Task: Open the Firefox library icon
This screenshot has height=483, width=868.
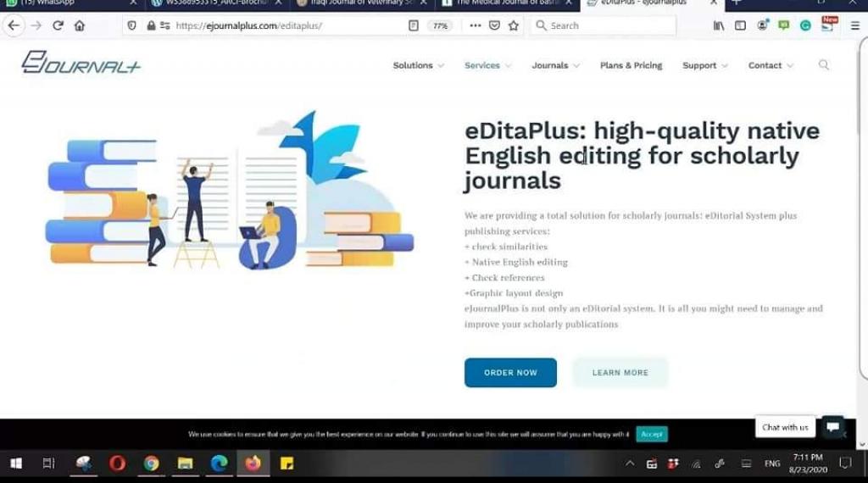Action: pos(719,25)
